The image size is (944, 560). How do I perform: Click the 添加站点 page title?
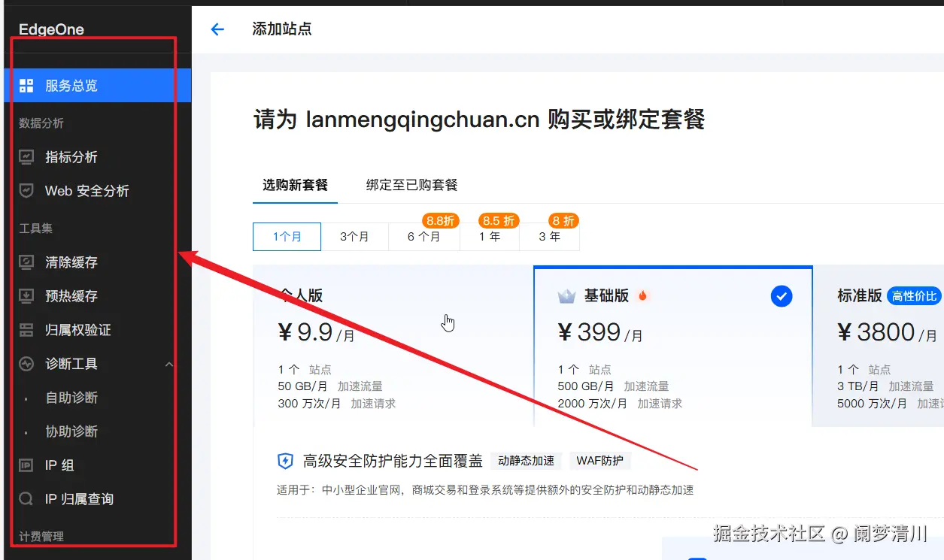[x=282, y=29]
